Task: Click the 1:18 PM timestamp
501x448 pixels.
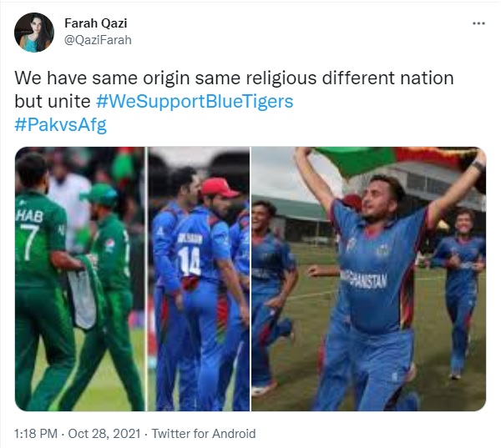Action: coord(36,434)
